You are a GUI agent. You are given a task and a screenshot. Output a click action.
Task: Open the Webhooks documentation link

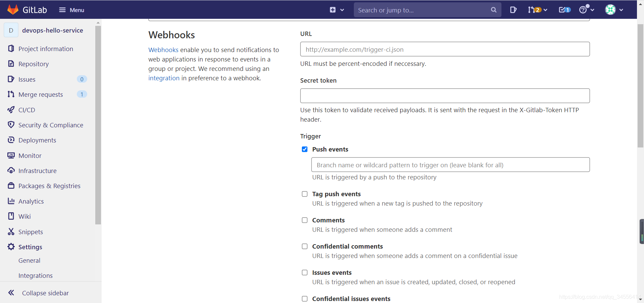click(163, 50)
